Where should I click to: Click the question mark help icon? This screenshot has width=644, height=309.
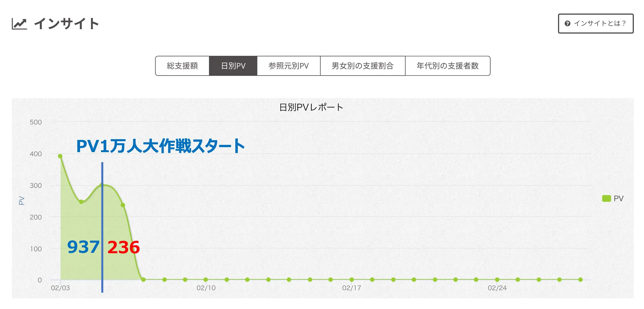click(567, 24)
